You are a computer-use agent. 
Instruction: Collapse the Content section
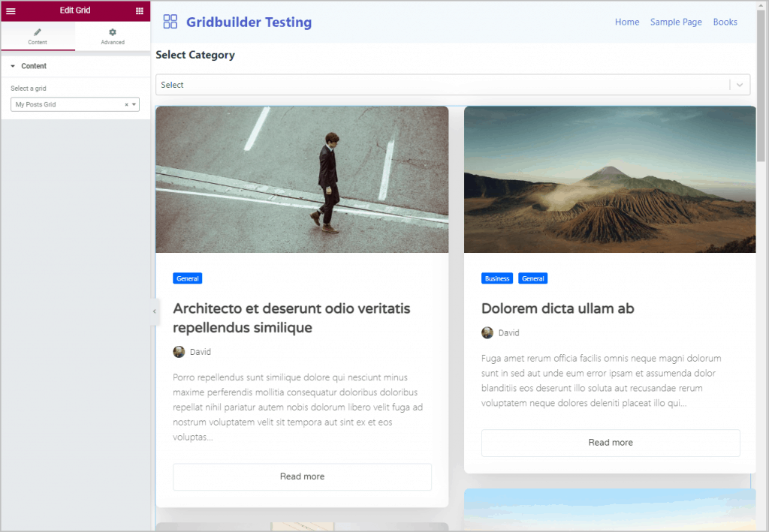(x=13, y=66)
